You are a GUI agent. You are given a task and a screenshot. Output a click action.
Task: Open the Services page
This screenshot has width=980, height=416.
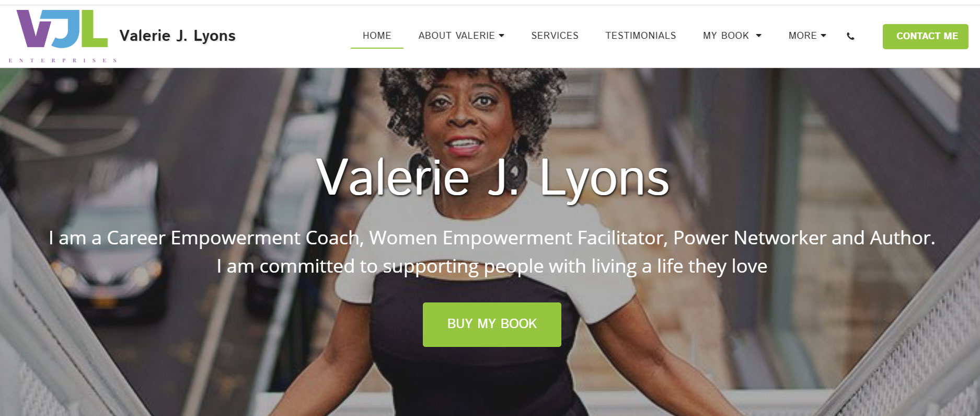pos(555,36)
